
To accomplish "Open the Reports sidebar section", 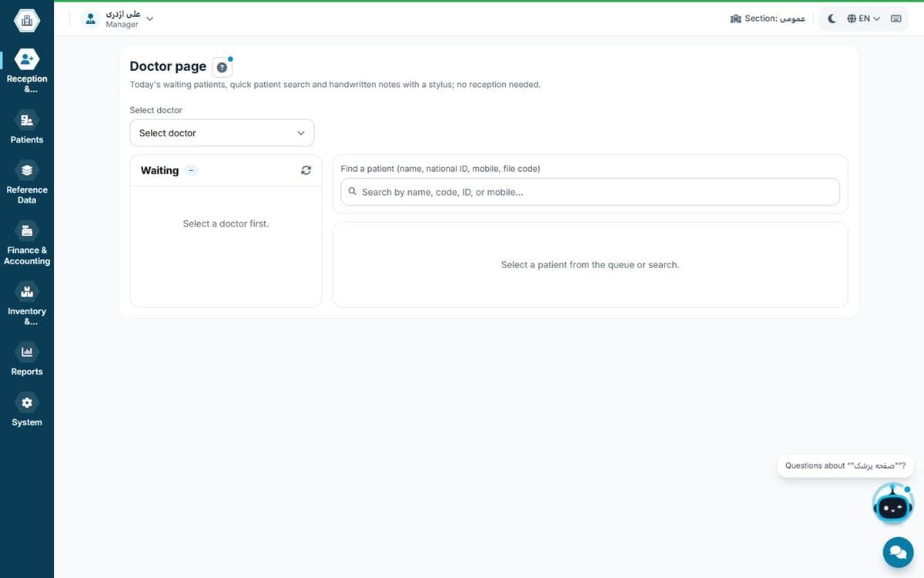I will (x=27, y=360).
